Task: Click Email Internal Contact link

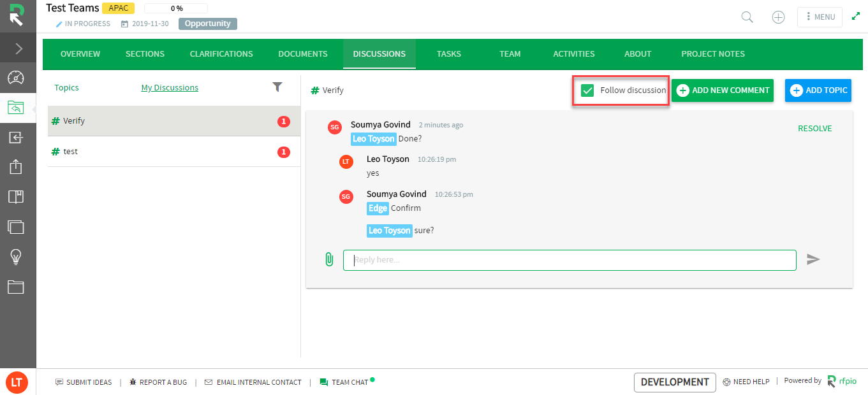Action: [x=253, y=382]
